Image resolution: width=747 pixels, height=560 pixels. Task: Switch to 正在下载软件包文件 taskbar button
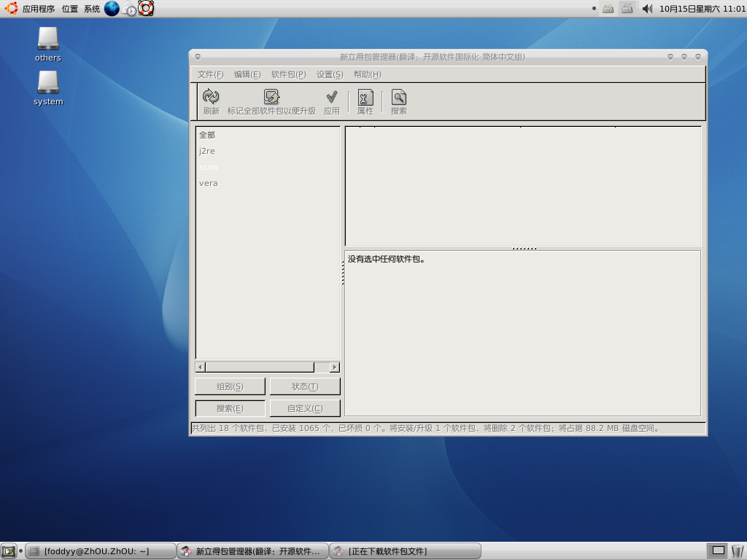click(x=405, y=551)
